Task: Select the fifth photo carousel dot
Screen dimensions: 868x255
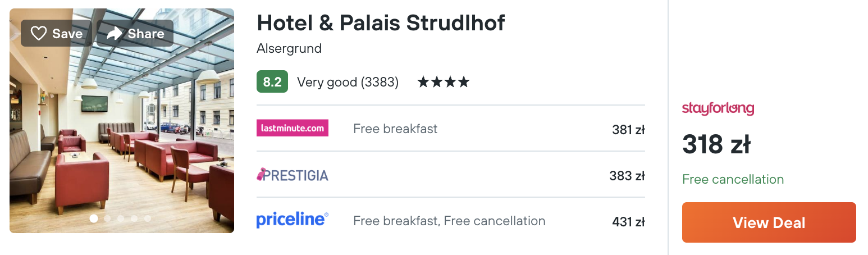Action: click(148, 218)
